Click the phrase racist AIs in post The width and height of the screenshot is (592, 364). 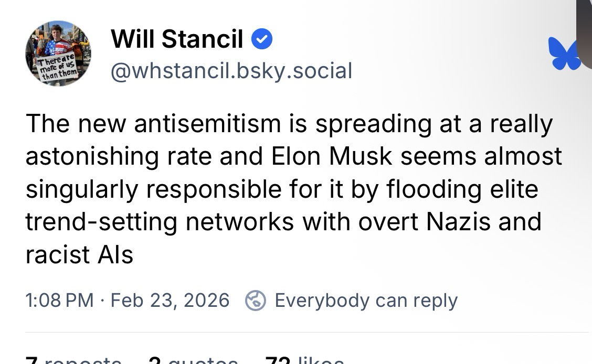tap(79, 254)
